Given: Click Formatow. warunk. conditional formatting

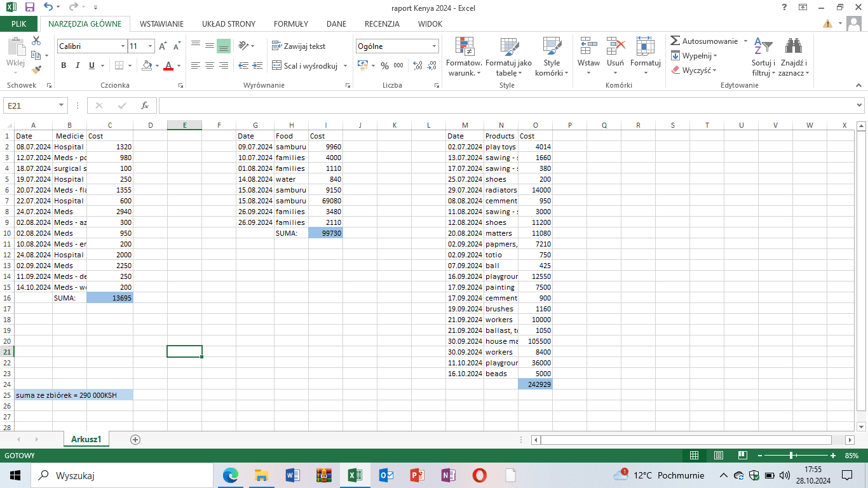Looking at the screenshot, I should (x=464, y=57).
